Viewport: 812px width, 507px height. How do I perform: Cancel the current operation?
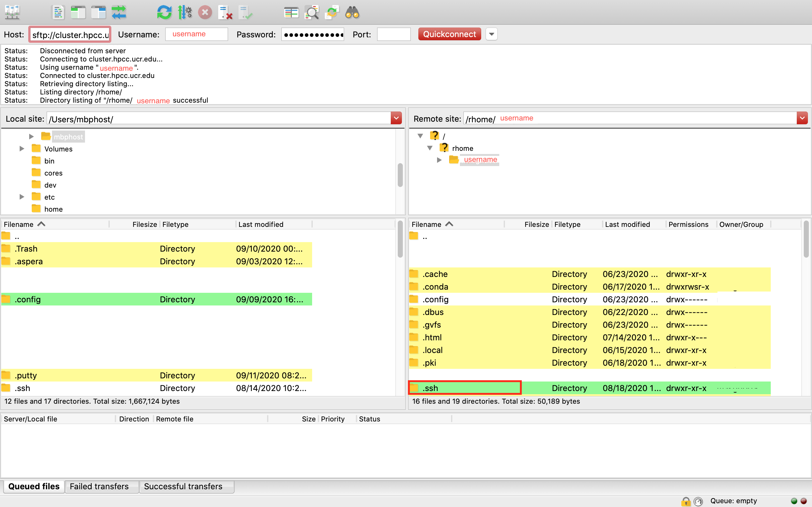click(x=205, y=12)
